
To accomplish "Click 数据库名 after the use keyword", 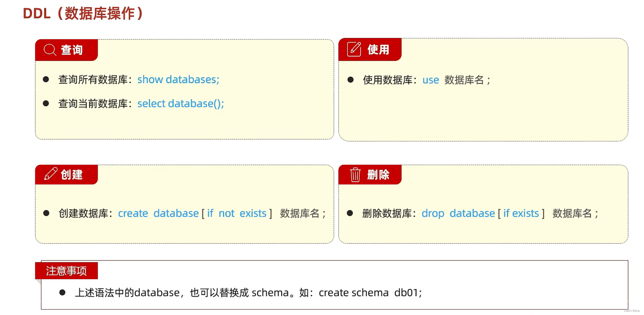I will (464, 80).
